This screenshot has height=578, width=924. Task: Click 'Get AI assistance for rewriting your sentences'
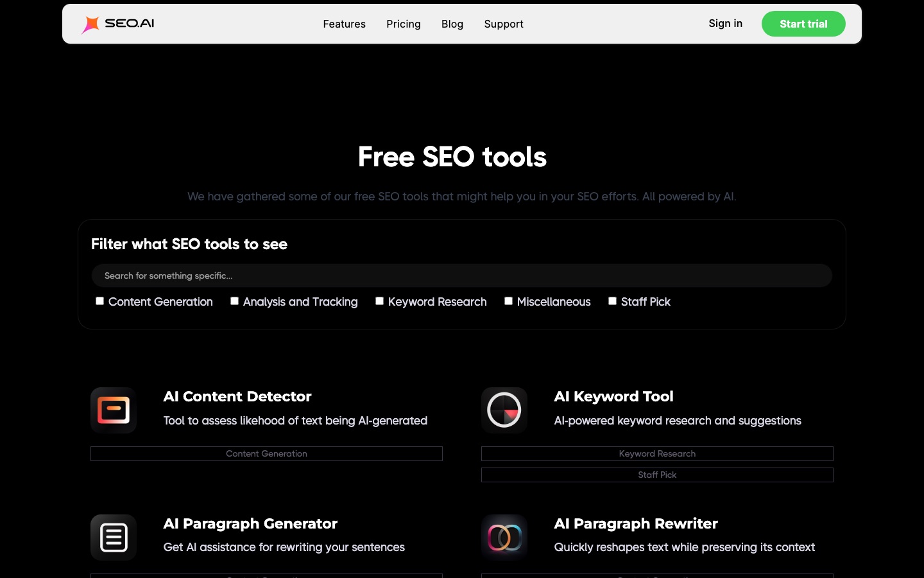(x=284, y=547)
